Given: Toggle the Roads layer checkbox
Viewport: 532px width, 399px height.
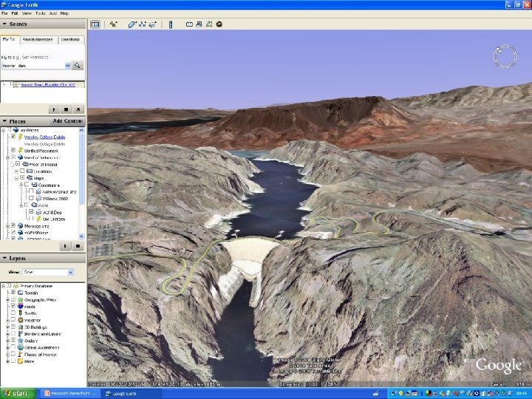Looking at the screenshot, I should point(13,306).
